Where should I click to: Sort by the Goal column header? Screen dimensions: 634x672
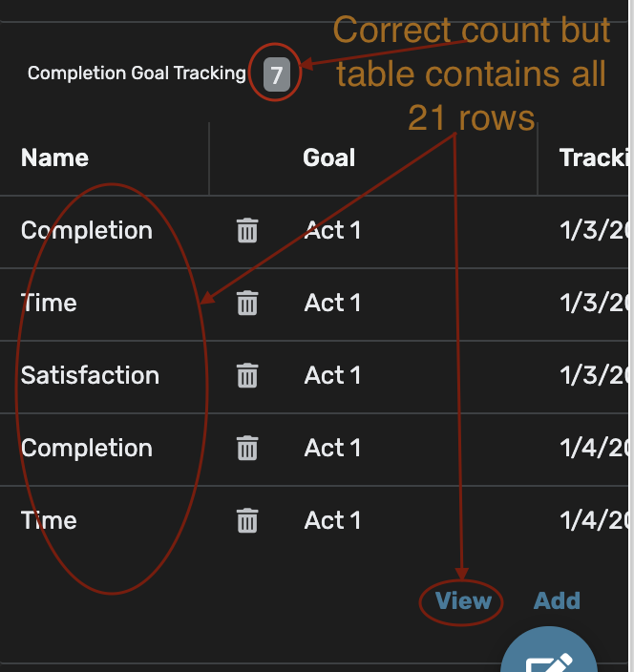tap(328, 157)
